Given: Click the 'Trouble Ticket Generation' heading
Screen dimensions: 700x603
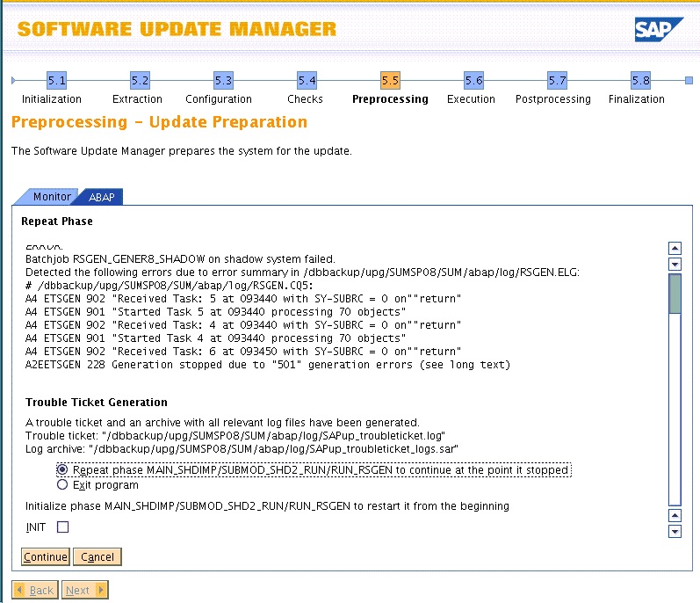Looking at the screenshot, I should pos(97,402).
